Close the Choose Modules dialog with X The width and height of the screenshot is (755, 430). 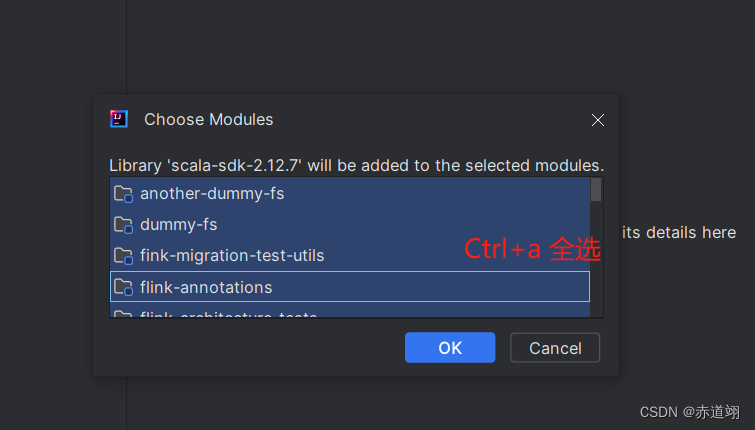598,120
